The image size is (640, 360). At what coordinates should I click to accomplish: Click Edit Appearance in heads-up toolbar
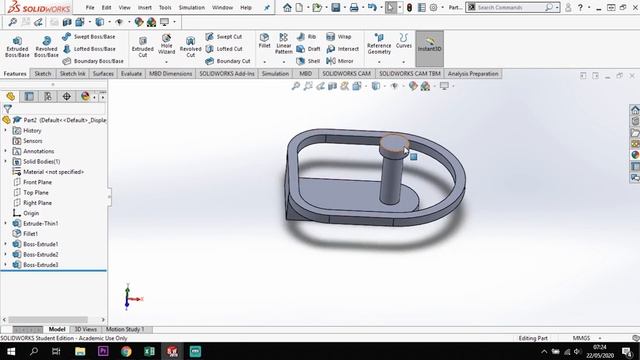pyautogui.click(x=413, y=86)
